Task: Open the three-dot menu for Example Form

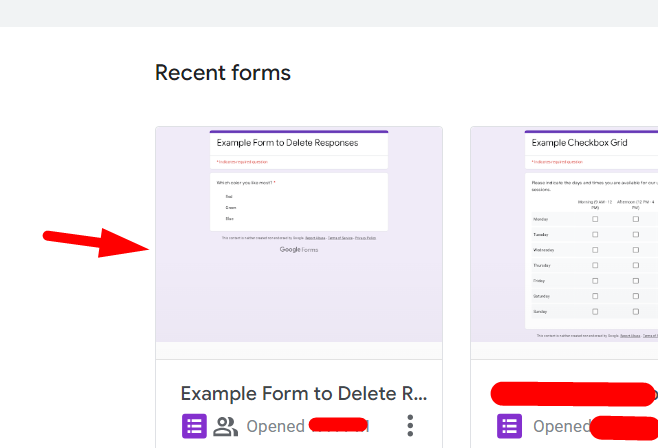Action: 410,426
